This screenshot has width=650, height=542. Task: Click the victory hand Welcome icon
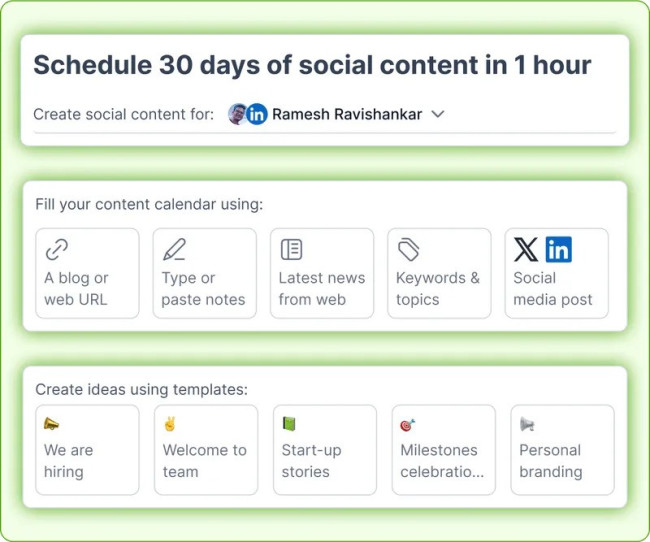pyautogui.click(x=170, y=424)
